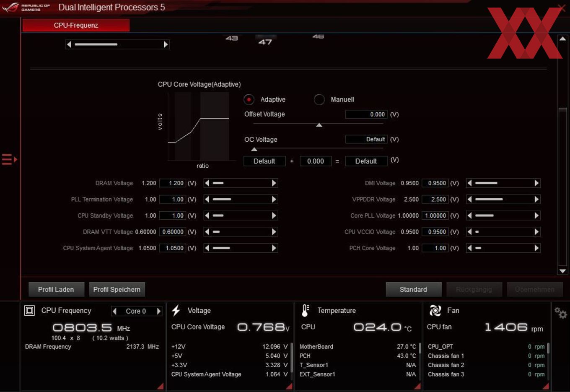Click the Offset Voltage slider handle

(x=319, y=125)
